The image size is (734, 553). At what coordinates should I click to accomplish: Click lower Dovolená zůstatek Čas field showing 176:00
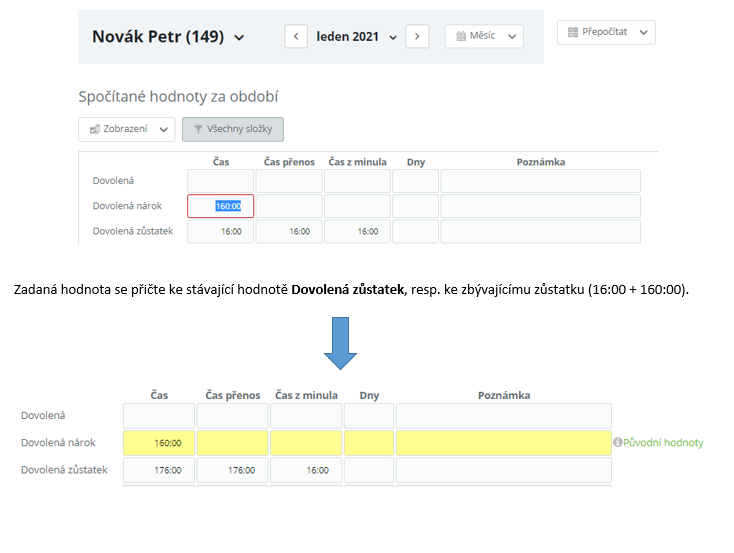point(158,469)
